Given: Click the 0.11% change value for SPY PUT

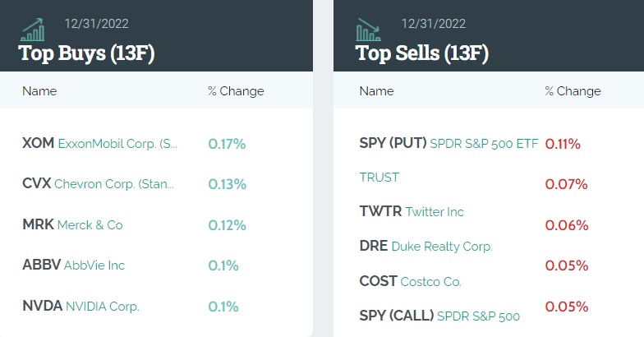Looking at the screenshot, I should tap(563, 144).
